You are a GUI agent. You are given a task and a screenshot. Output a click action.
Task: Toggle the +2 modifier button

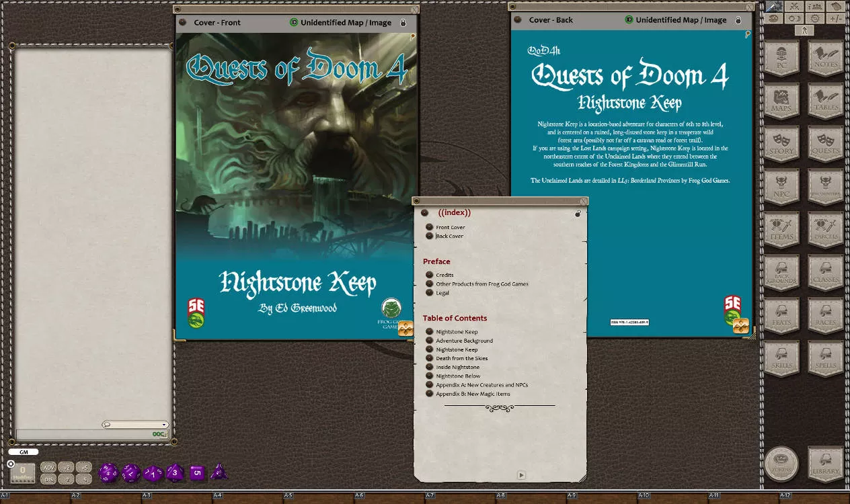[66, 467]
